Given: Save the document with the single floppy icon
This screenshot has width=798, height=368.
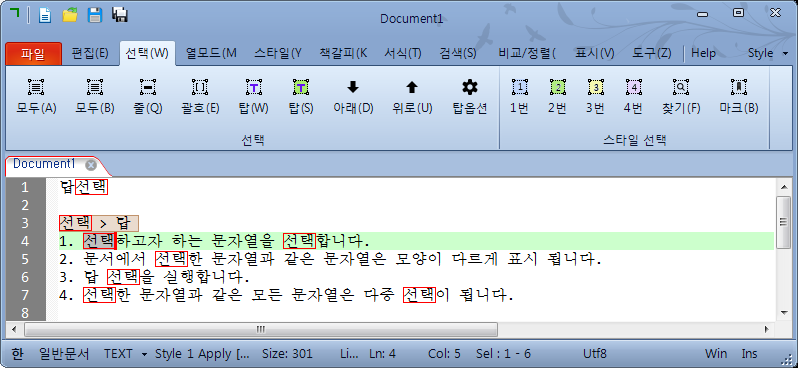Looking at the screenshot, I should [x=95, y=15].
